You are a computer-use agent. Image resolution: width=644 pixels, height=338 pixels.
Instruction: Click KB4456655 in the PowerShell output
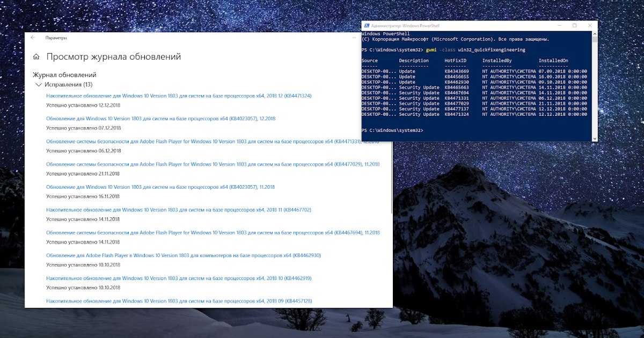(x=457, y=77)
